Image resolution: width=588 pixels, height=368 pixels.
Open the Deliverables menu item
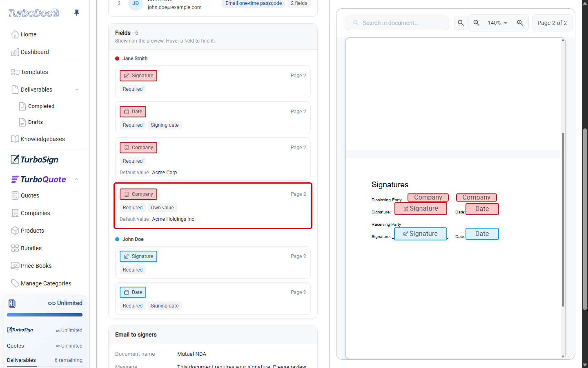point(36,90)
